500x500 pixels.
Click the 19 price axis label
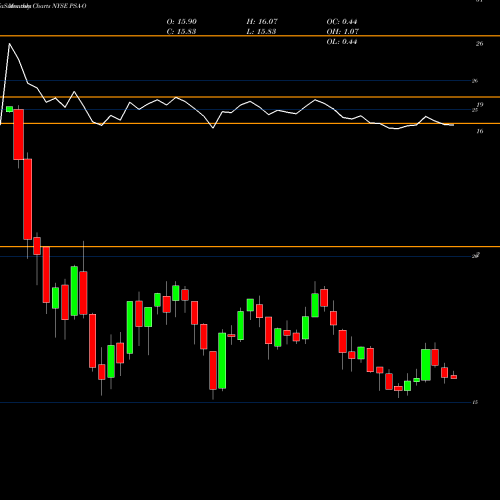pyautogui.click(x=480, y=105)
